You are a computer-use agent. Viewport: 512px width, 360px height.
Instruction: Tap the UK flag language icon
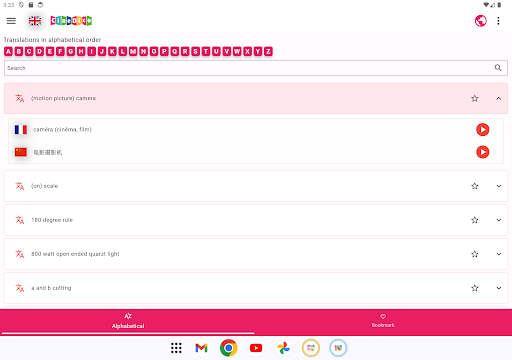[x=35, y=21]
